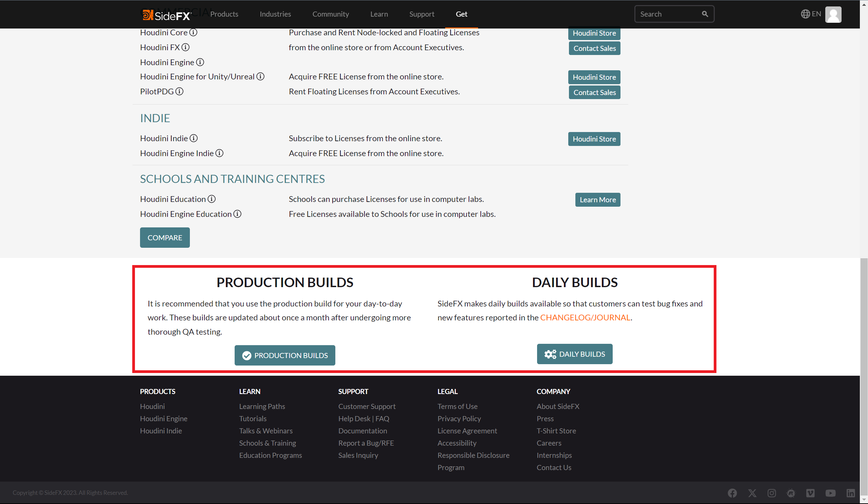The image size is (868, 504).
Task: Open Sales Inquiry footer link
Action: [358, 455]
